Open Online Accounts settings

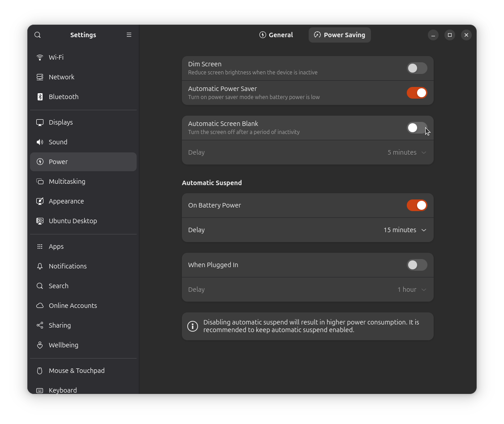click(x=39, y=305)
